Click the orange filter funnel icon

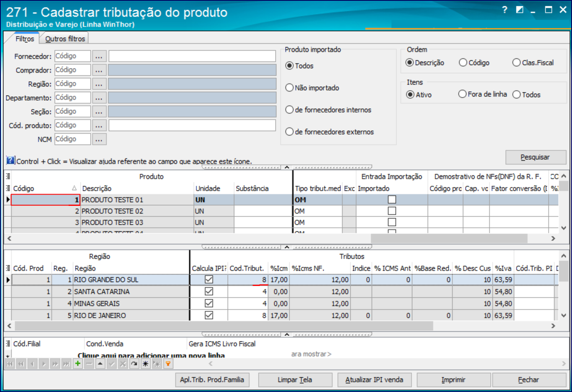coord(168,364)
